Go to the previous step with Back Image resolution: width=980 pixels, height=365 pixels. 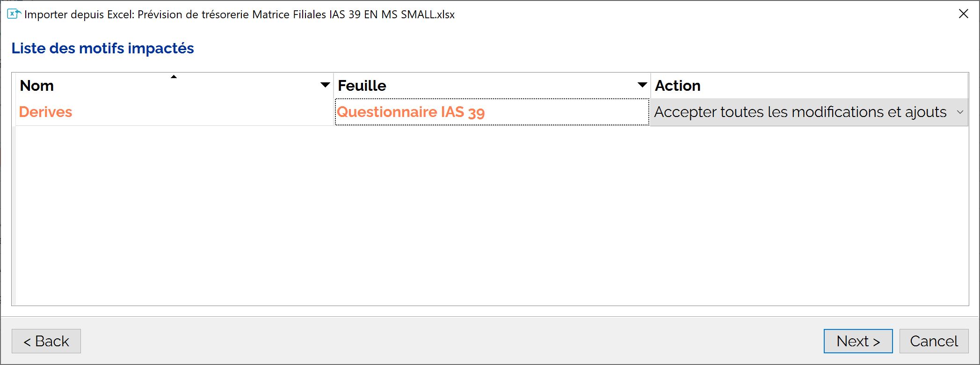[46, 341]
